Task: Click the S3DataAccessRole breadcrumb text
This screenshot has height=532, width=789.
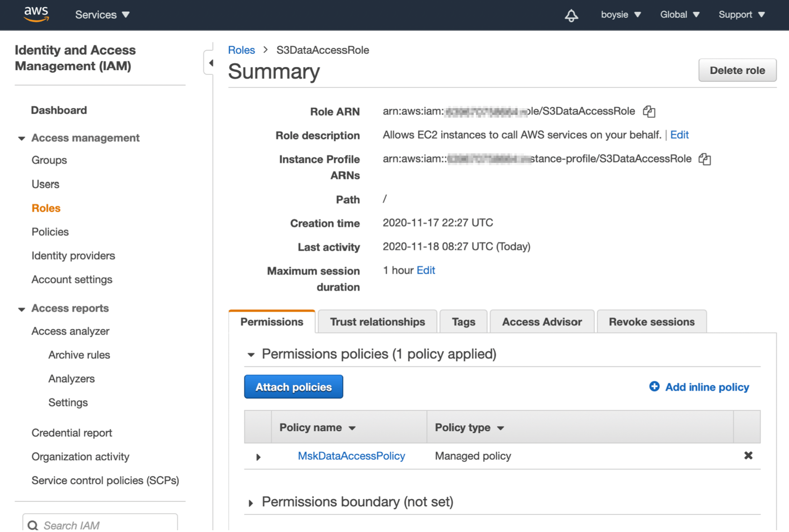Action: tap(323, 50)
